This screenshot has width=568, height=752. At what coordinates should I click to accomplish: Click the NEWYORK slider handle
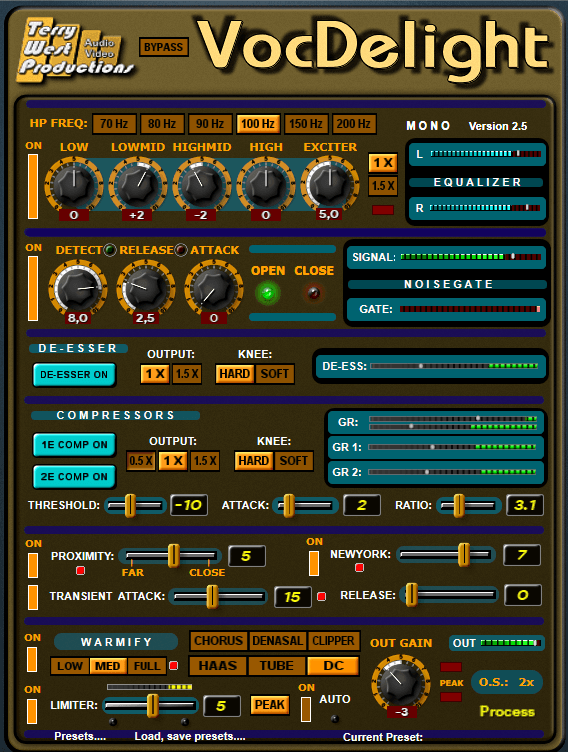pyautogui.click(x=464, y=555)
